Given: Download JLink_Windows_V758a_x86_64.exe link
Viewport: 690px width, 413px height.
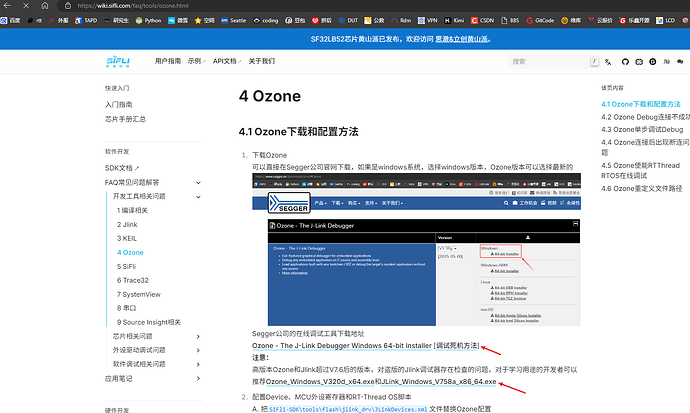Looking at the screenshot, I should click(x=439, y=381).
